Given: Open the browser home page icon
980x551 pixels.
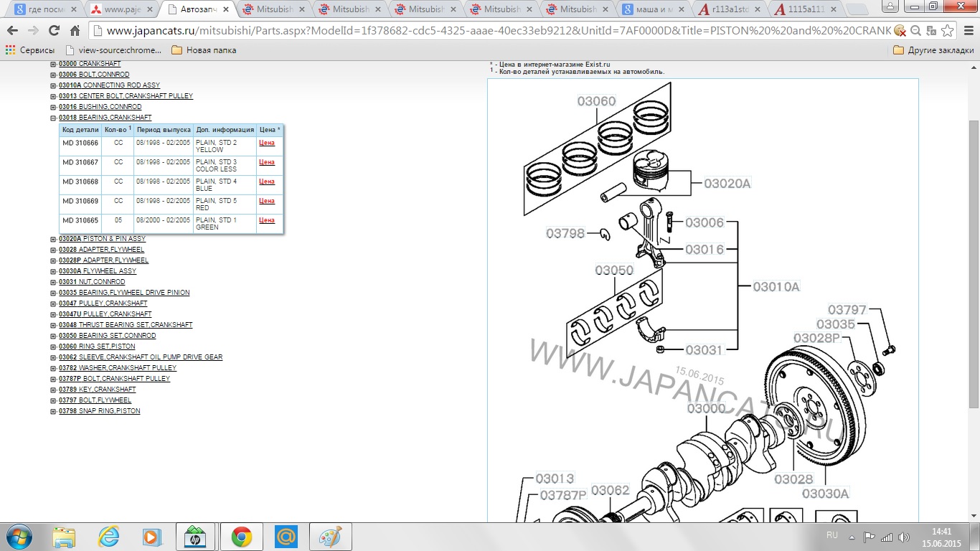Looking at the screenshot, I should point(75,31).
